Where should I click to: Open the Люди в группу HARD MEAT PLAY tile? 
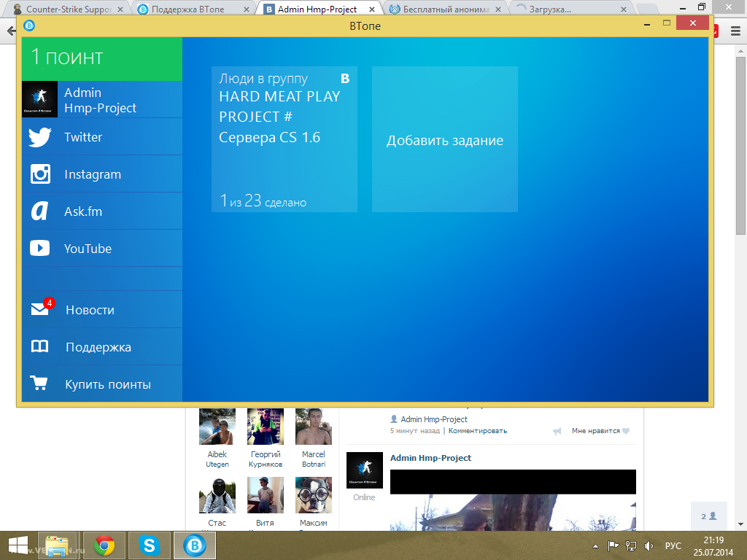click(x=285, y=139)
